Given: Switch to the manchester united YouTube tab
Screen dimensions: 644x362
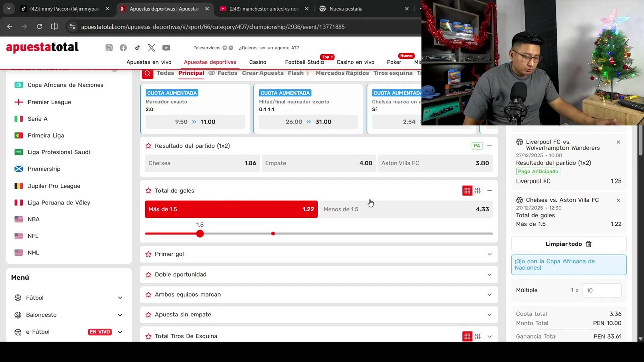Looking at the screenshot, I should 265,9.
